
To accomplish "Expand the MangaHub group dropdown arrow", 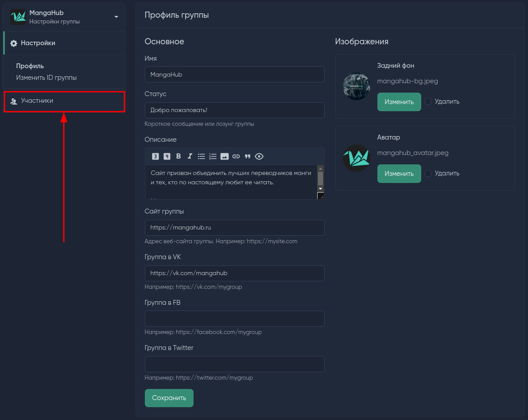I will coord(116,17).
